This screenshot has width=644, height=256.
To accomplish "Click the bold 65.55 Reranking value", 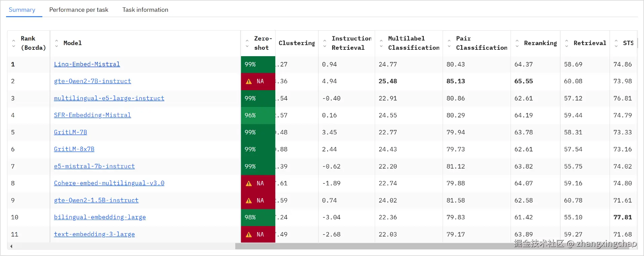I will [x=524, y=81].
